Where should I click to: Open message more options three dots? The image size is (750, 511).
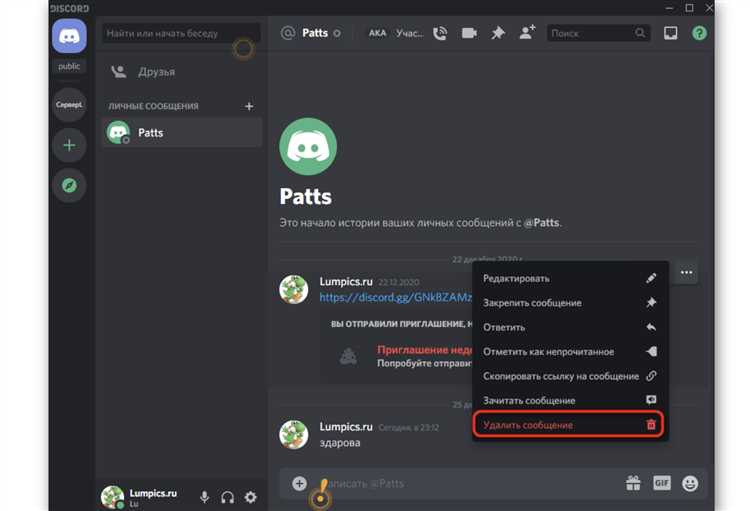[686, 272]
